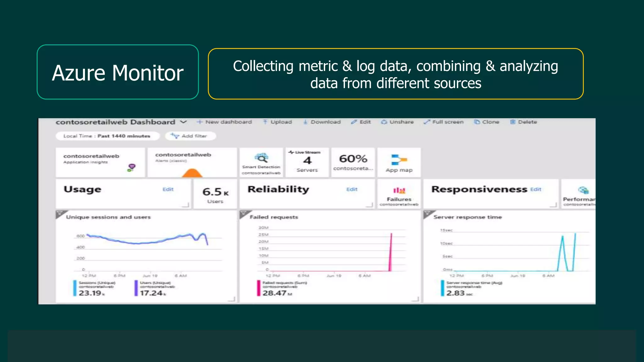Click the 23.19 k sessions value
The height and width of the screenshot is (362, 644).
[92, 293]
